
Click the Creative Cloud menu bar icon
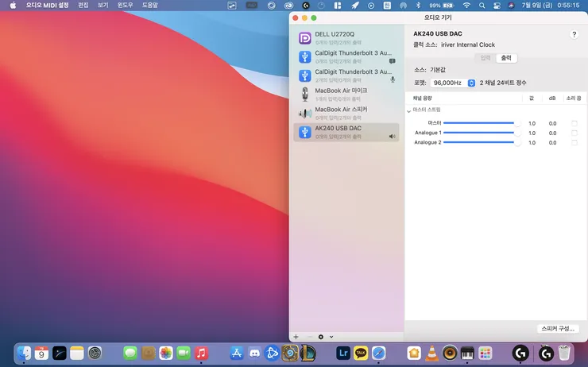pyautogui.click(x=288, y=6)
